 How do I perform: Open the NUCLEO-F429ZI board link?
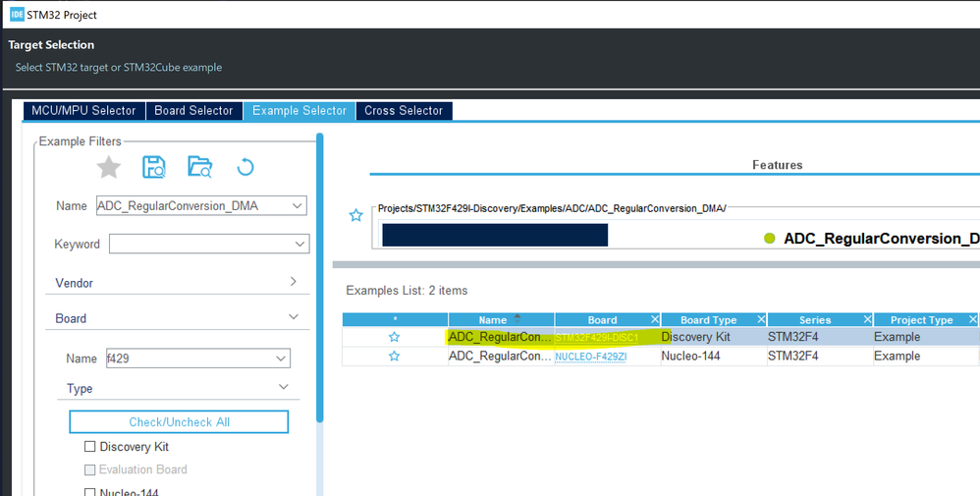tap(591, 358)
